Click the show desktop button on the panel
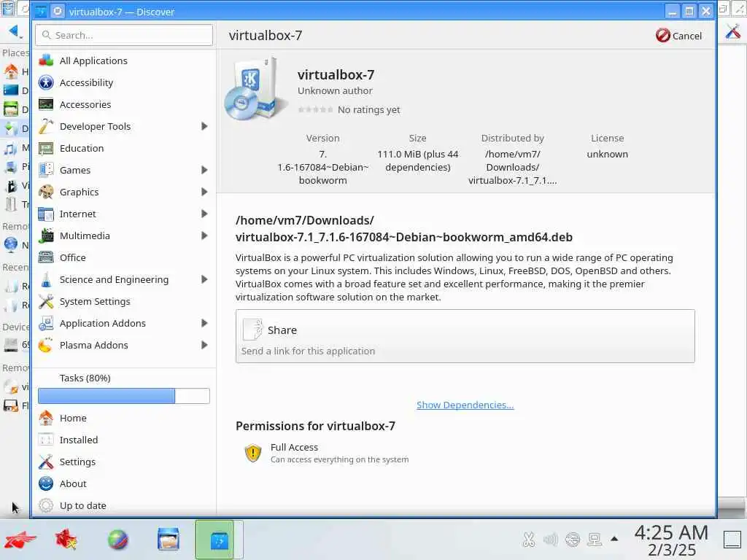Viewport: 747px width, 560px height. (x=733, y=540)
